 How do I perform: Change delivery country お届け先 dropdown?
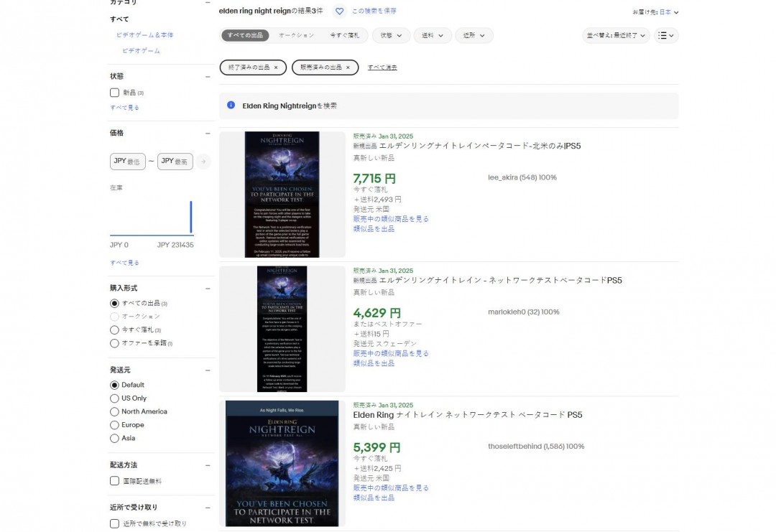click(655, 12)
